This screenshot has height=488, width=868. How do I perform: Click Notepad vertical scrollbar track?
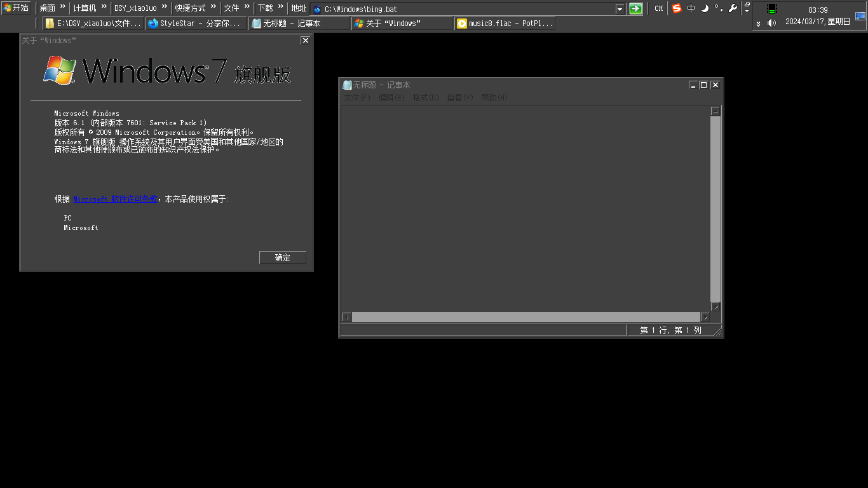(x=715, y=208)
